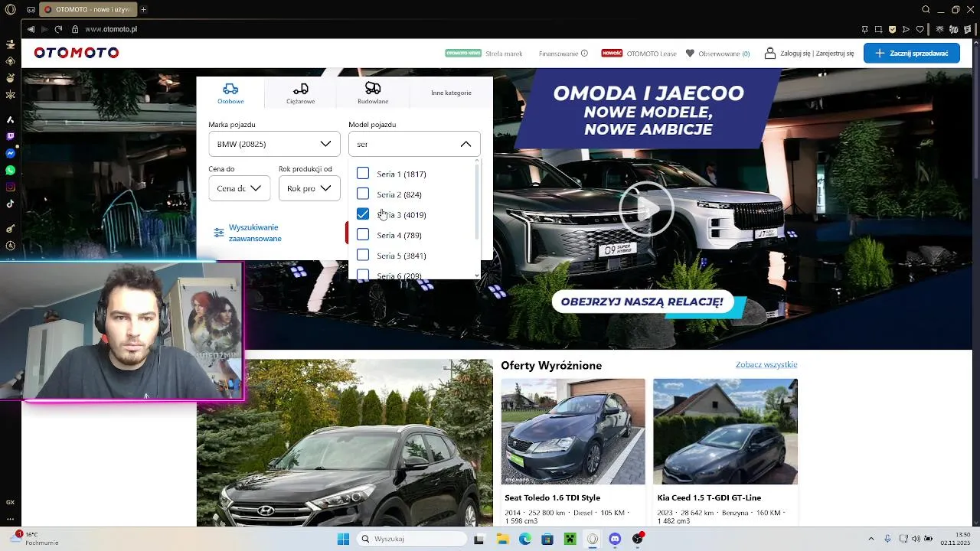This screenshot has height=551, width=980.
Task: Open Kia Ceed 1.5 T-GDI GT-Line title
Action: [708, 497]
